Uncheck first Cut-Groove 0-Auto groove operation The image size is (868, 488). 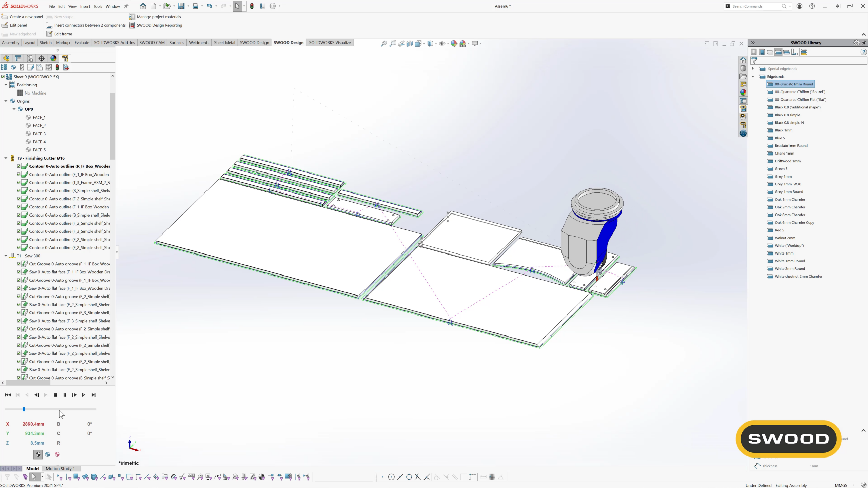pos(19,264)
